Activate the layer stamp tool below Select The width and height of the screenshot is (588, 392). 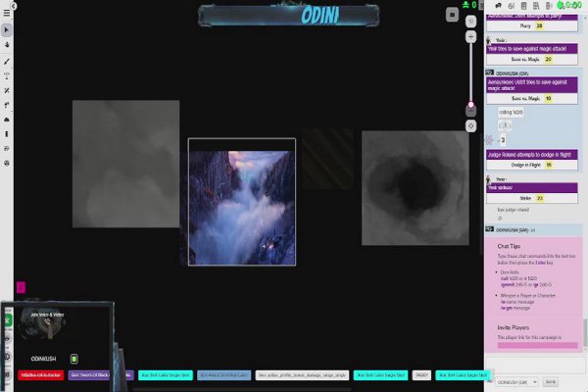7,45
